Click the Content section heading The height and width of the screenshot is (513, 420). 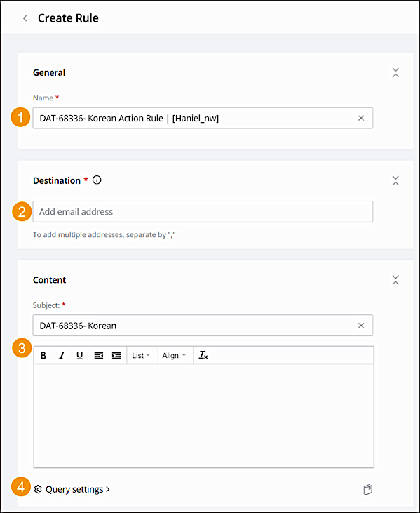point(49,280)
